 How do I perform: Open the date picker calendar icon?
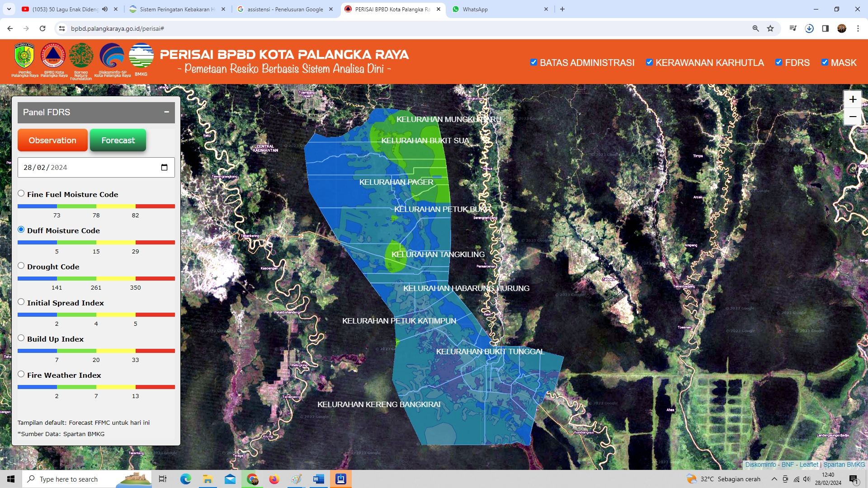coord(164,168)
